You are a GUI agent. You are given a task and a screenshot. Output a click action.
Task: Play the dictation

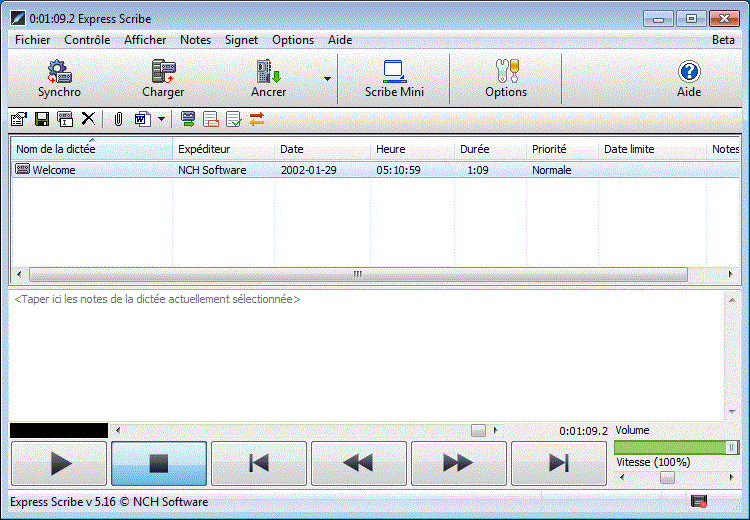click(59, 463)
